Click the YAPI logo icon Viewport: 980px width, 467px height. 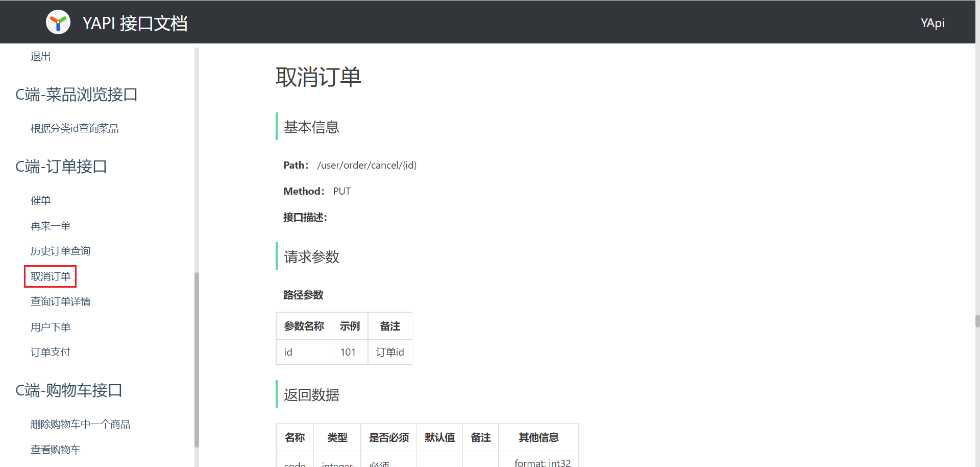(58, 22)
